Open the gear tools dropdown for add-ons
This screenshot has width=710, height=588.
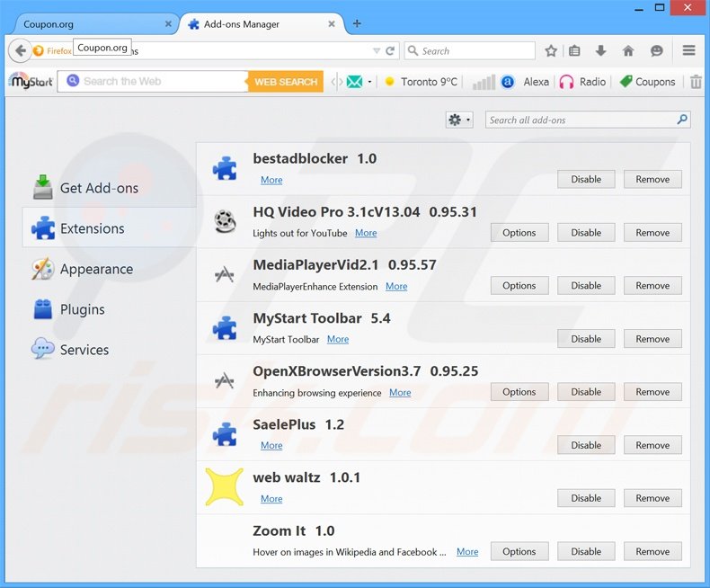pyautogui.click(x=458, y=120)
